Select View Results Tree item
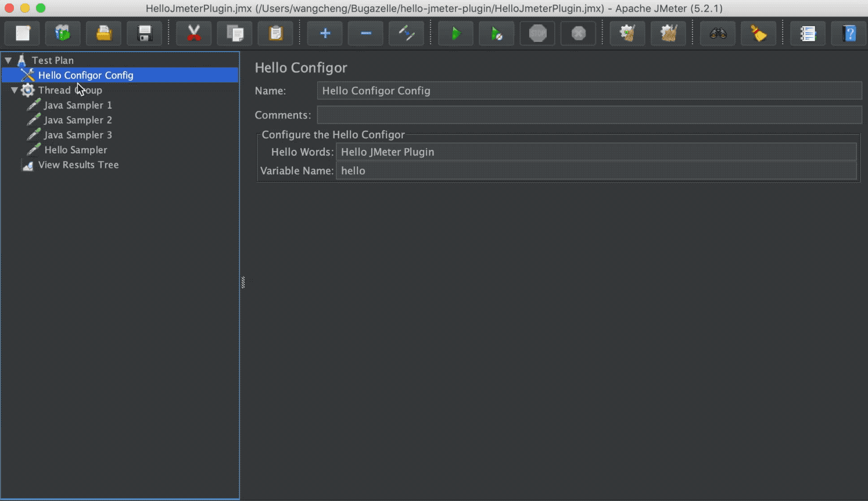 pyautogui.click(x=78, y=165)
